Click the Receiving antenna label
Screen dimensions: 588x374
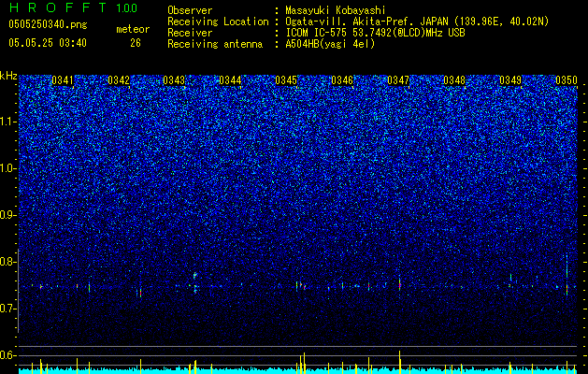[x=215, y=44]
